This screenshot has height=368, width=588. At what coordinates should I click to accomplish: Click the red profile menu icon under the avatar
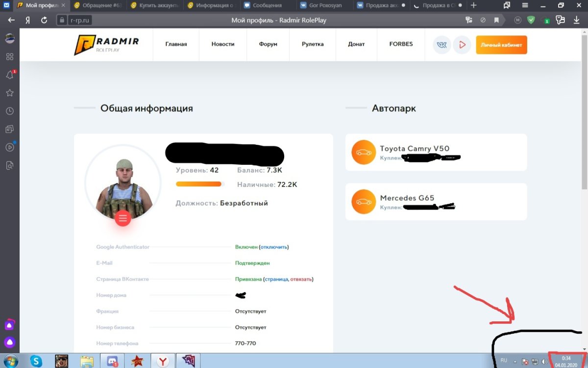coord(122,219)
